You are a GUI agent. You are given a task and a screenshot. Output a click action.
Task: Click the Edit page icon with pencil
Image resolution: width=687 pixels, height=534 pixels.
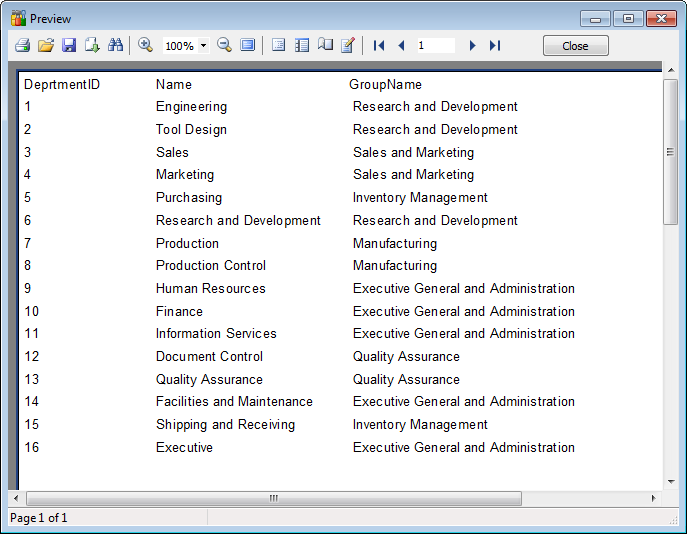click(348, 45)
